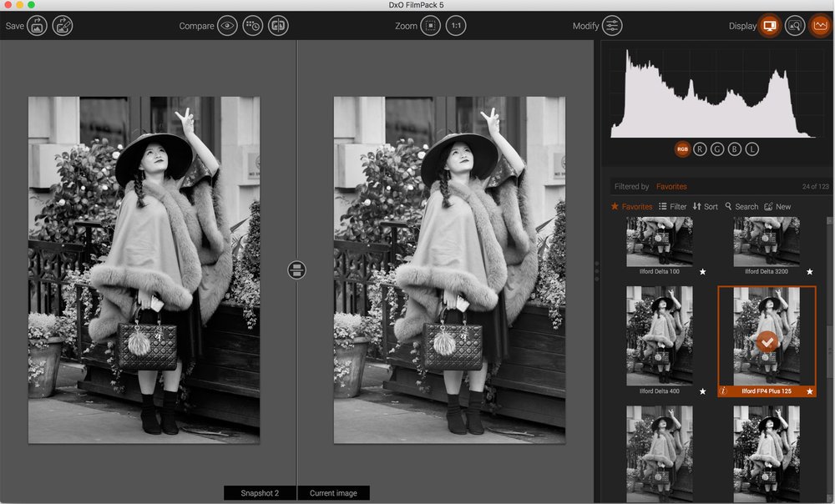Open the Sort options menu
This screenshot has height=504, width=835.
coord(705,206)
